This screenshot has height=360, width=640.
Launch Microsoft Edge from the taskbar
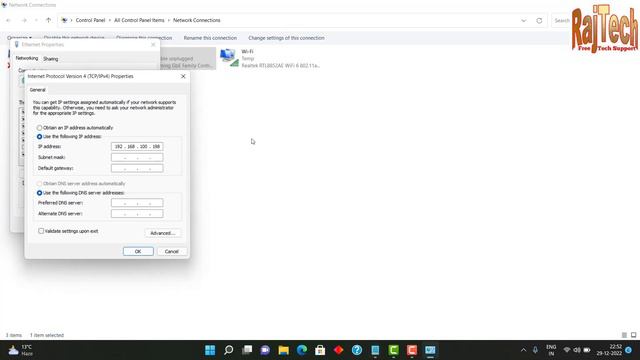(x=302, y=350)
